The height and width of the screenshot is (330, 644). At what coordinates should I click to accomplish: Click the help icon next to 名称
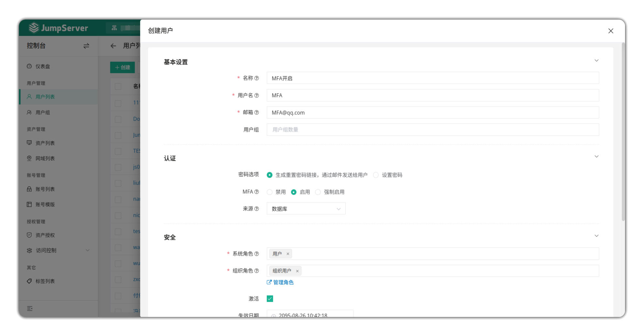click(x=257, y=78)
